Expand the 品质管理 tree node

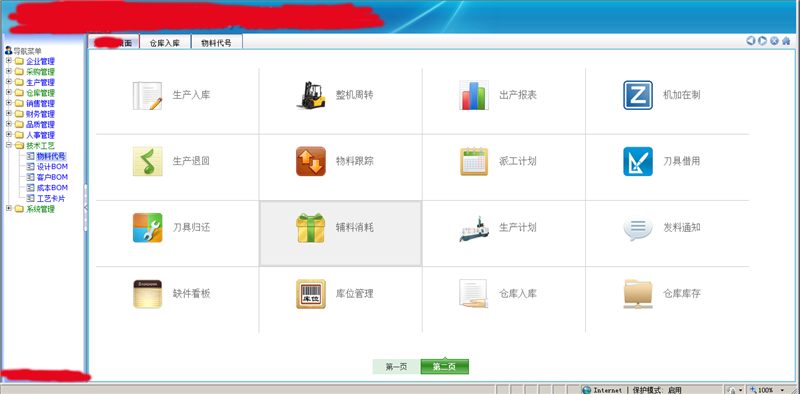[9, 124]
